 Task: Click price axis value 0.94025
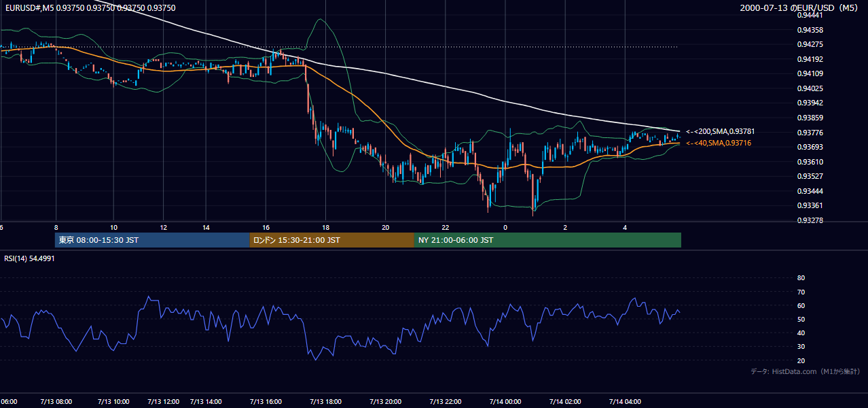click(810, 88)
